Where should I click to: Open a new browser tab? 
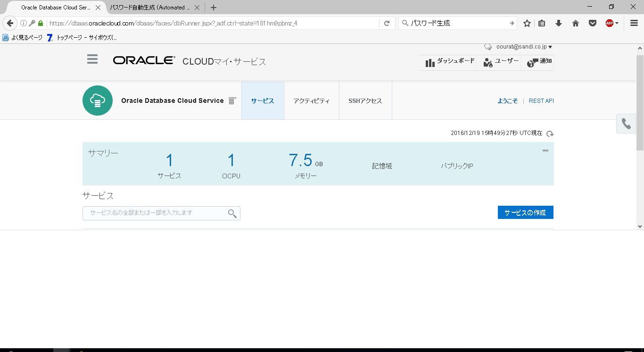(x=214, y=8)
